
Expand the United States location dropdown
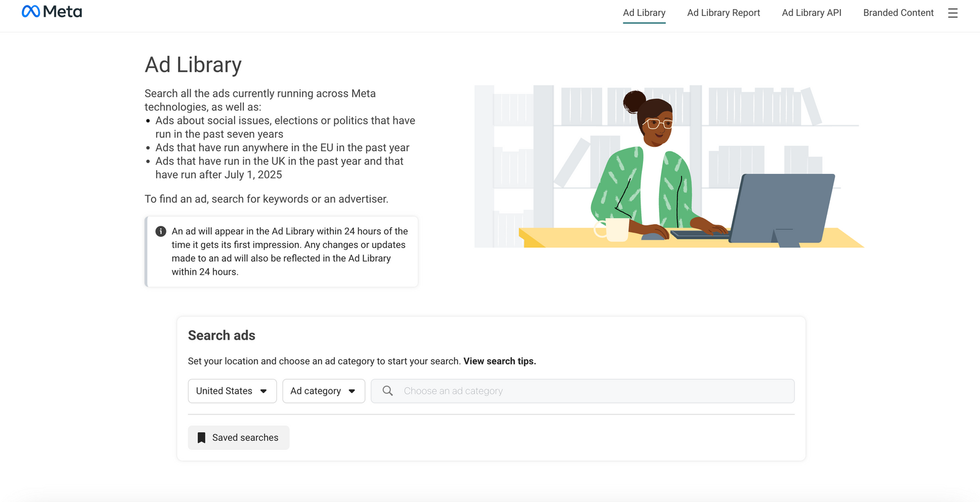[x=232, y=391]
